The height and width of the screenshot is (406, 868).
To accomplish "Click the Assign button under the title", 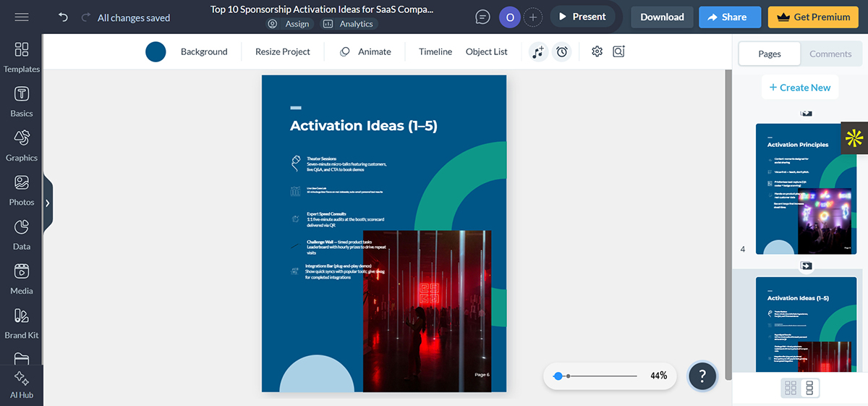I will click(x=289, y=24).
